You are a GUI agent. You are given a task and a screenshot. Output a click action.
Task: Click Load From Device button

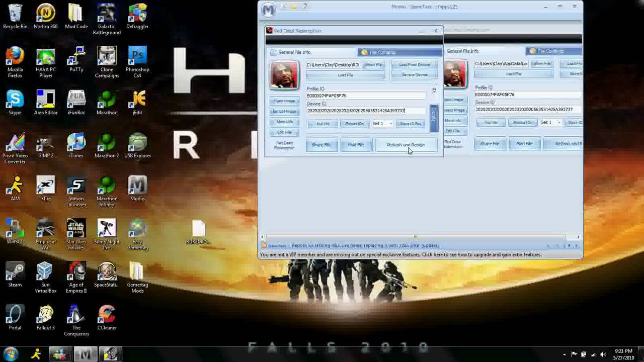(415, 65)
